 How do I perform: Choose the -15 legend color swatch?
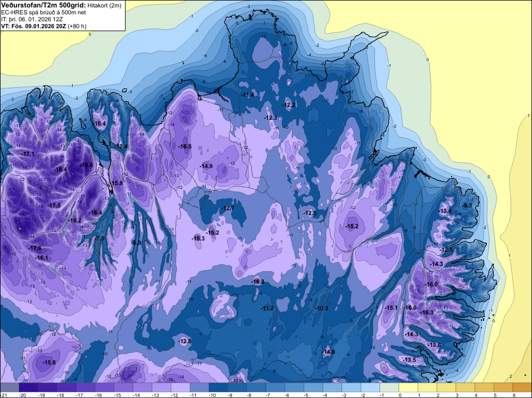(123, 387)
